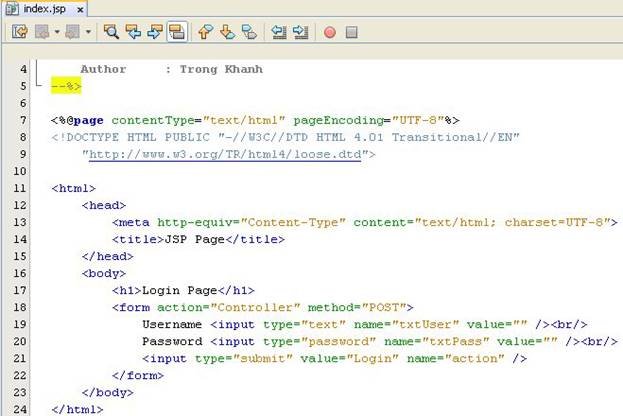Click the Toggle Bookmark icon
Viewport: 623px width, 416px height.
point(249,32)
